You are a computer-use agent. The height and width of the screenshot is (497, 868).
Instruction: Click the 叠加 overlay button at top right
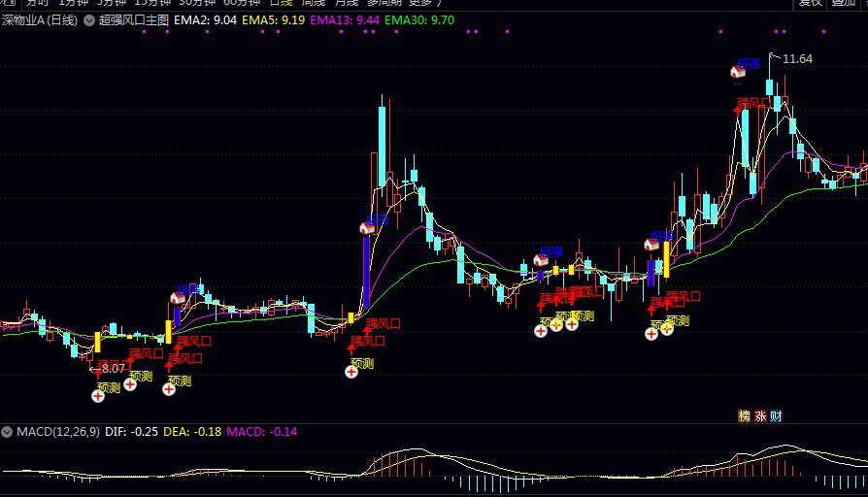point(844,3)
